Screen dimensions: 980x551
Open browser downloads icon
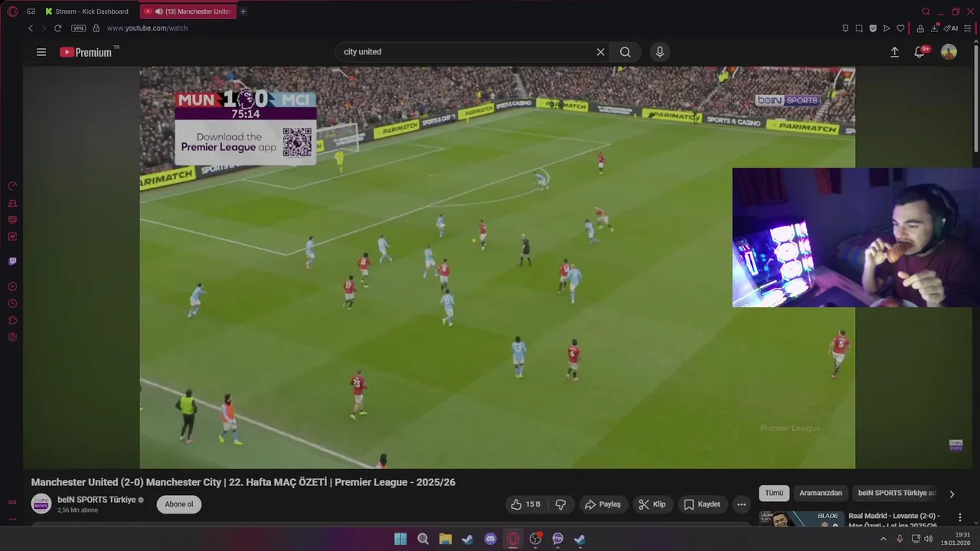click(x=935, y=28)
